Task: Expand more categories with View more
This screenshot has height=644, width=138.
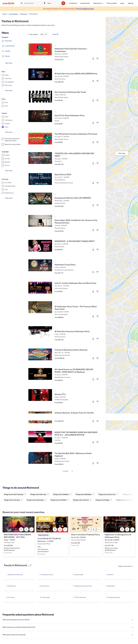Action: click(x=9, y=63)
